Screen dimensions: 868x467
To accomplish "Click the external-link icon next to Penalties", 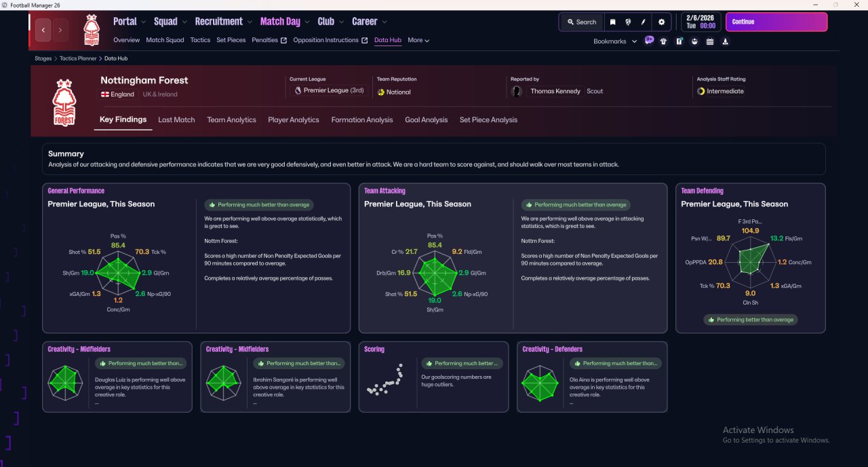I will 284,40.
